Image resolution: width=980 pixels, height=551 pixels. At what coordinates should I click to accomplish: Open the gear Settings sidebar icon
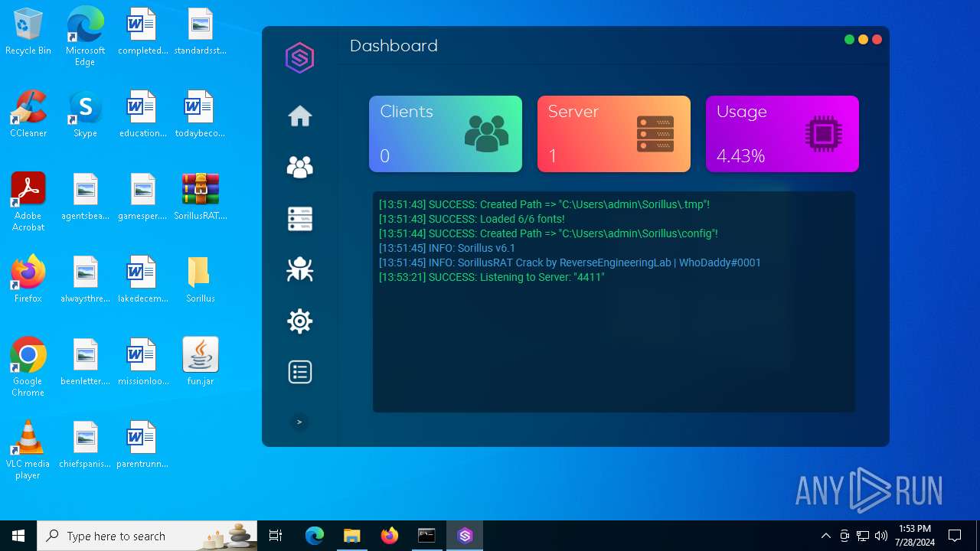tap(299, 321)
